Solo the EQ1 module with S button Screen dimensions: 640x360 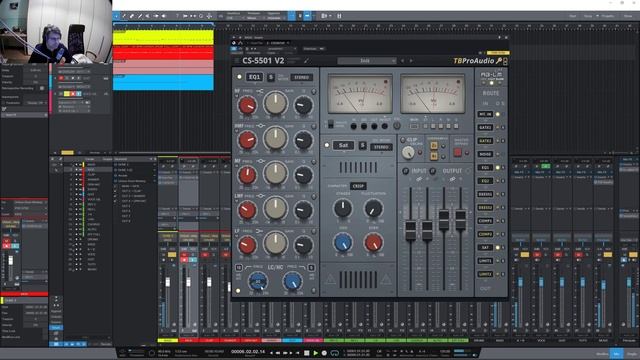[271, 77]
